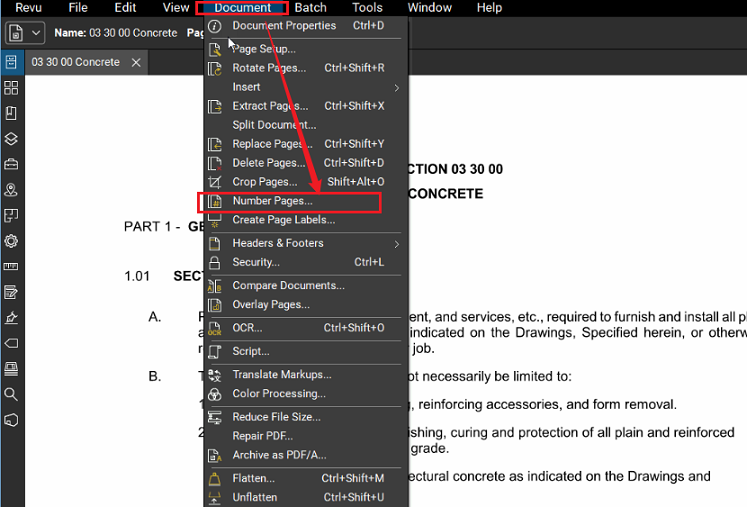
Task: Run OCR from Document menu
Action: [305, 328]
